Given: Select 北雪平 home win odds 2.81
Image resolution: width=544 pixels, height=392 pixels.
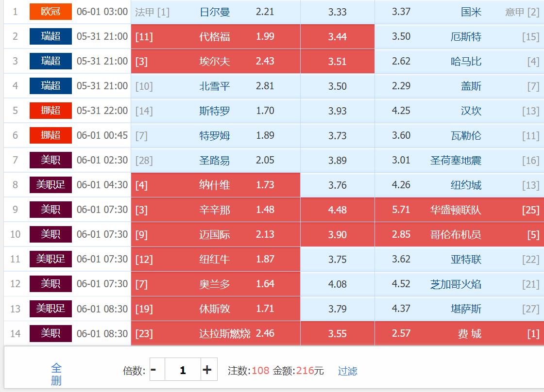Looking at the screenshot, I should pos(216,86).
